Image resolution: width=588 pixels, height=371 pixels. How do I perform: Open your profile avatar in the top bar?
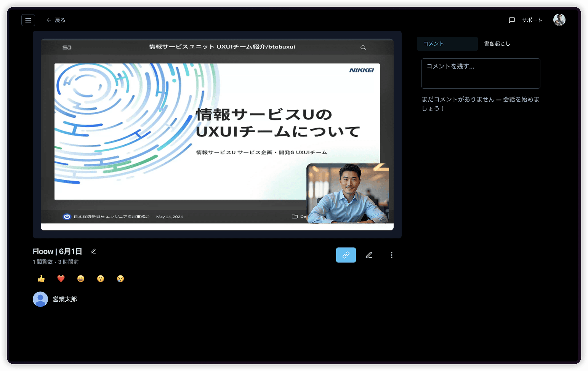pos(559,19)
